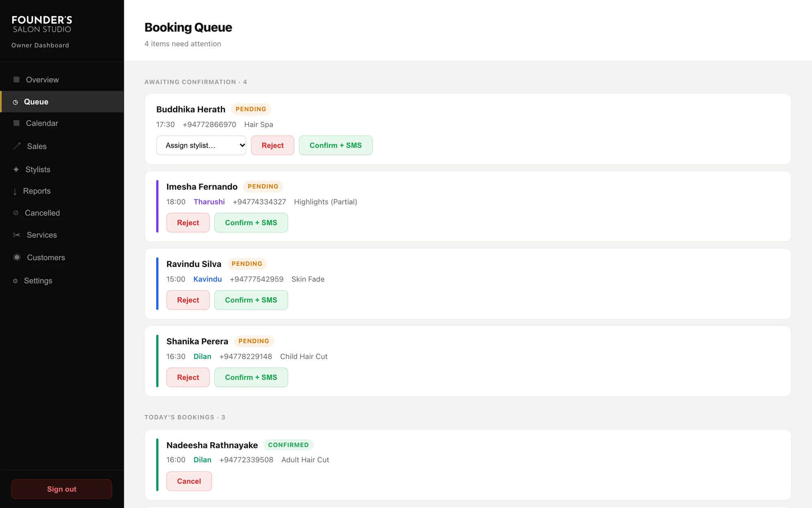Confirm + SMS Imesha Fernando's booking
Screen dimensions: 812x508
tap(251, 223)
